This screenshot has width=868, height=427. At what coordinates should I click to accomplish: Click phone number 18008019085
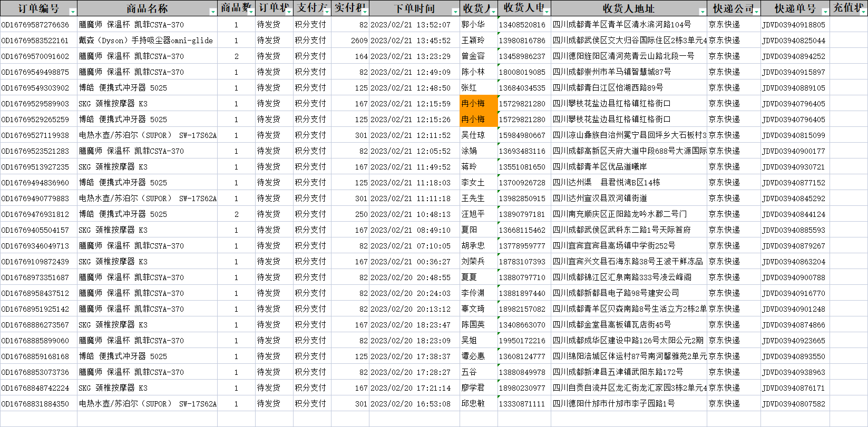[524, 72]
